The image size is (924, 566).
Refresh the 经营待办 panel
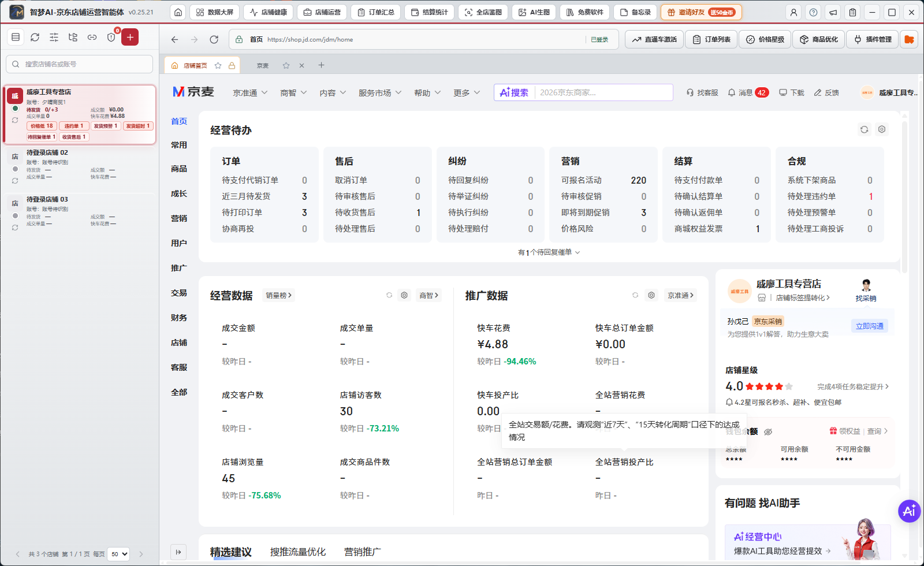click(x=864, y=129)
